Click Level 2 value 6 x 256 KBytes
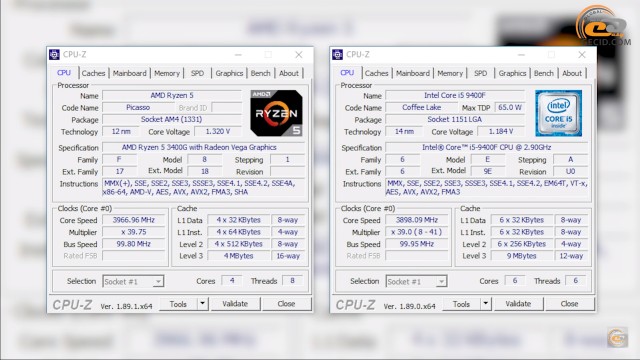640x360 pixels. (522, 244)
